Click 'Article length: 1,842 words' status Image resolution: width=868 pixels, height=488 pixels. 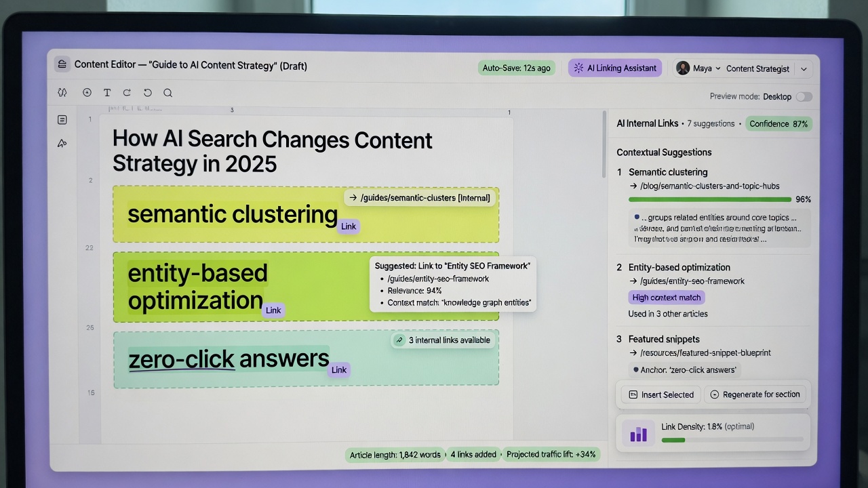point(395,454)
